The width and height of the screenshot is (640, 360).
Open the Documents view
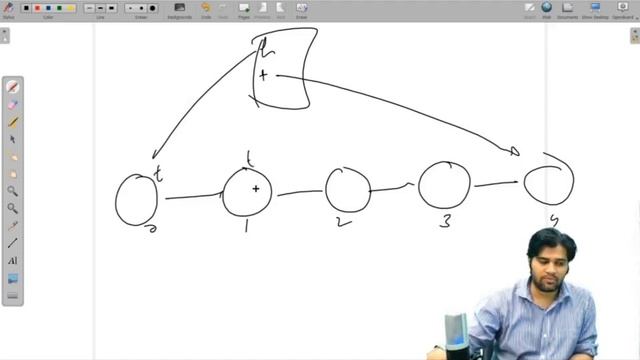567,10
